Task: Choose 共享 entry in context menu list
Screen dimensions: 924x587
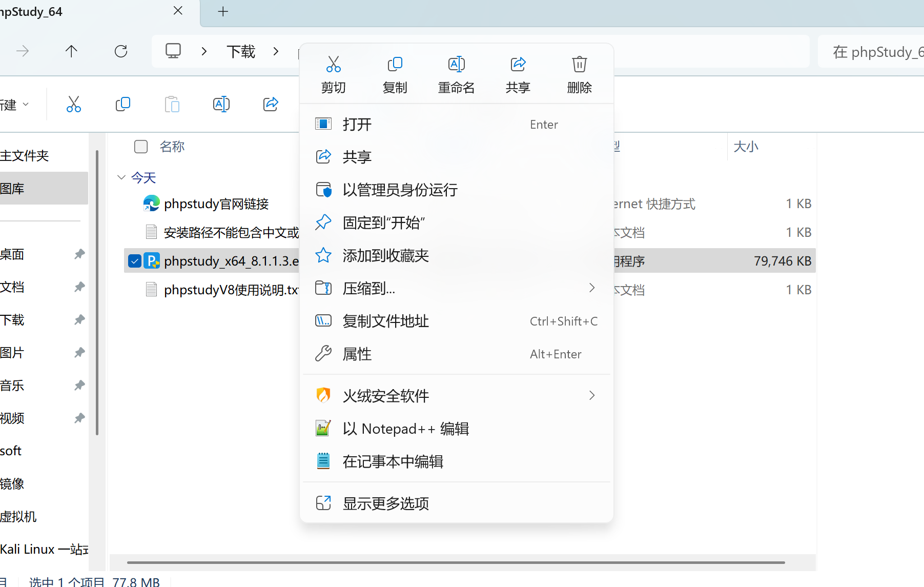Action: pyautogui.click(x=457, y=157)
